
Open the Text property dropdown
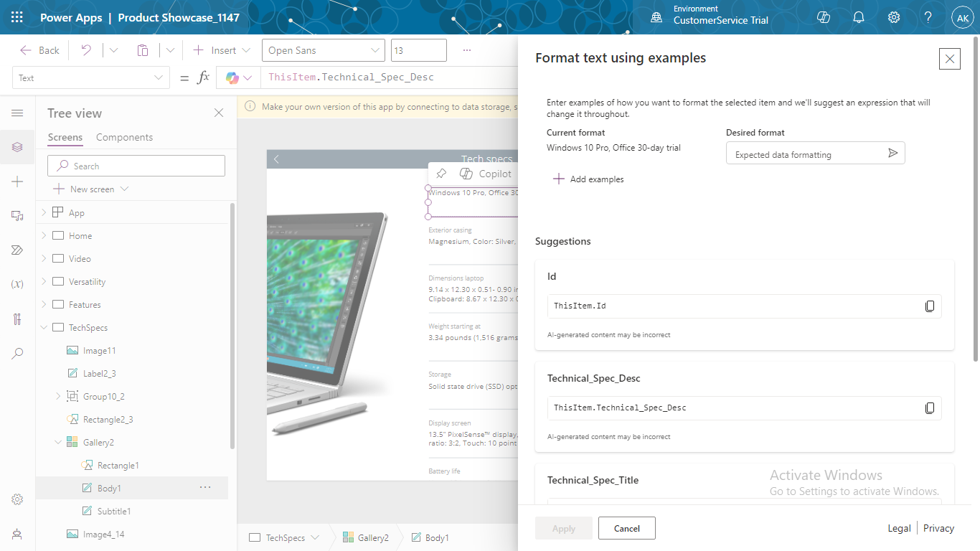(x=90, y=77)
